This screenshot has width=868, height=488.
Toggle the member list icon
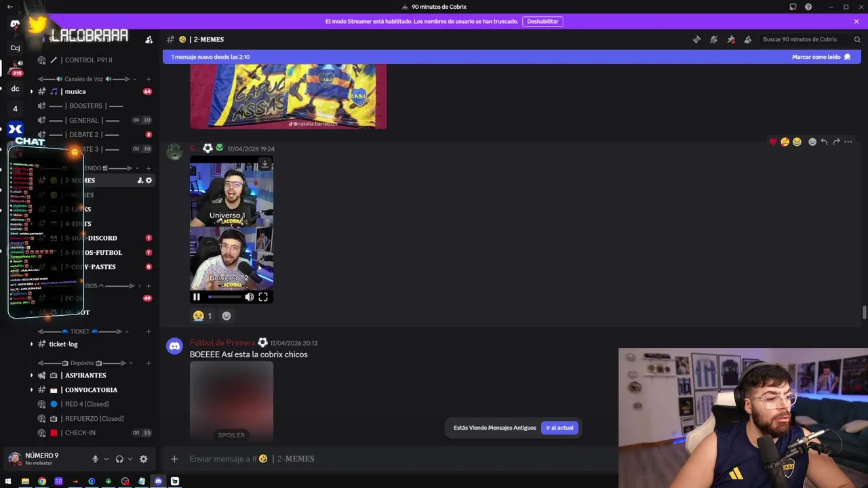747,39
